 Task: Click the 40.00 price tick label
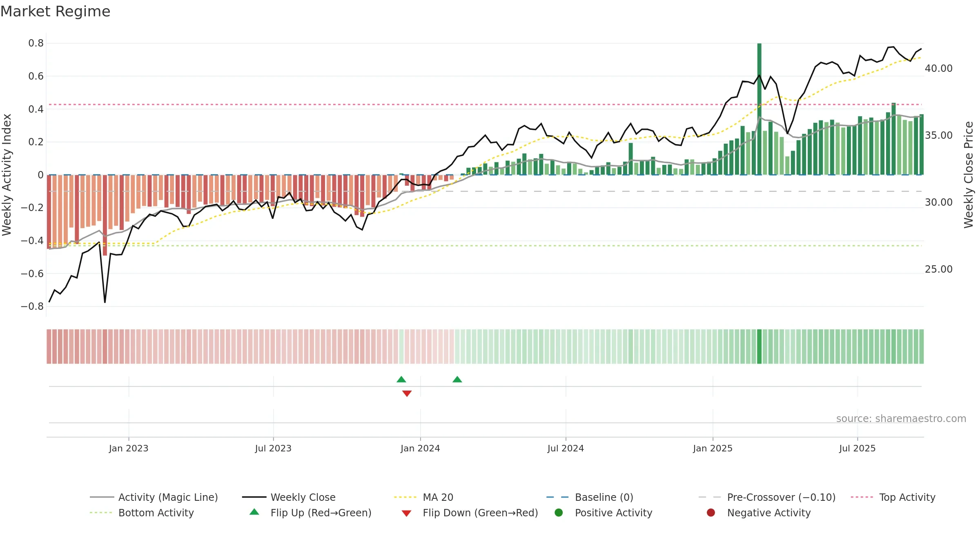[938, 69]
